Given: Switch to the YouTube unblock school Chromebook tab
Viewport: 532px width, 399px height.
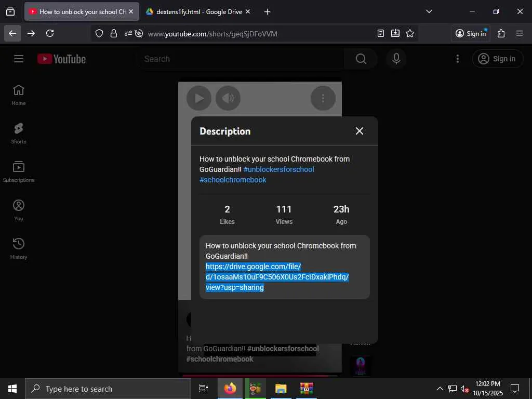Looking at the screenshot, I should 82,11.
